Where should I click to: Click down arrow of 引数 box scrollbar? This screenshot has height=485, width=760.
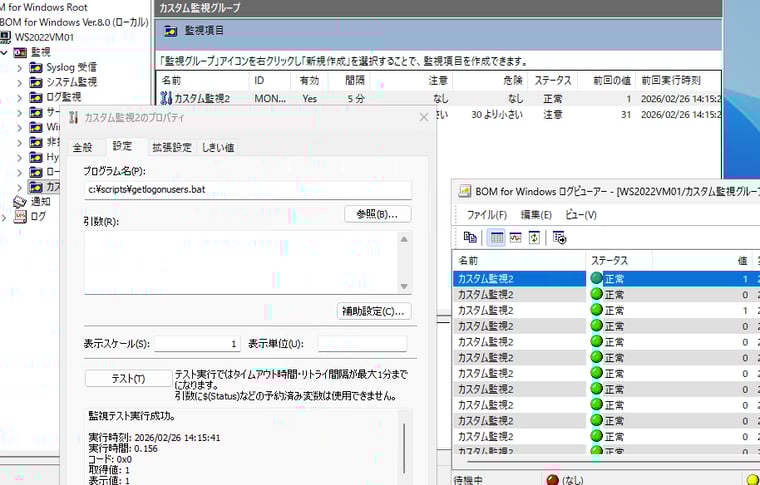click(x=404, y=286)
